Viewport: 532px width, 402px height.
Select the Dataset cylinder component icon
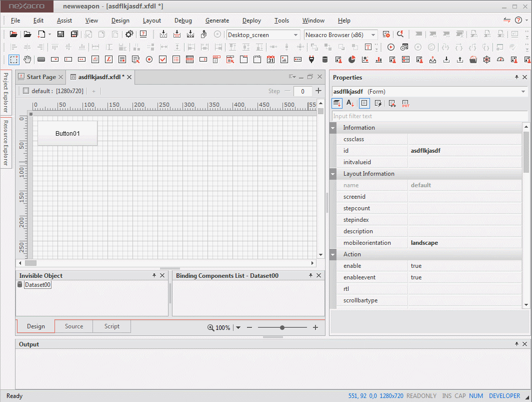click(x=324, y=60)
